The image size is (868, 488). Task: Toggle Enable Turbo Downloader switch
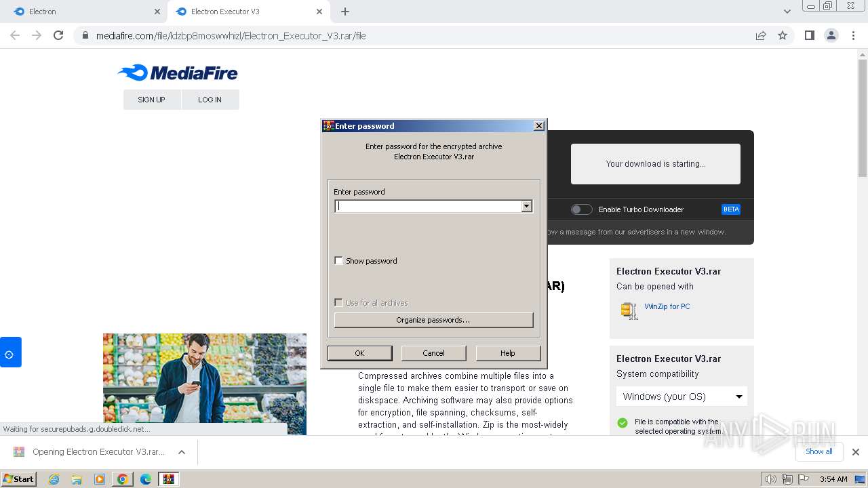[x=581, y=209]
